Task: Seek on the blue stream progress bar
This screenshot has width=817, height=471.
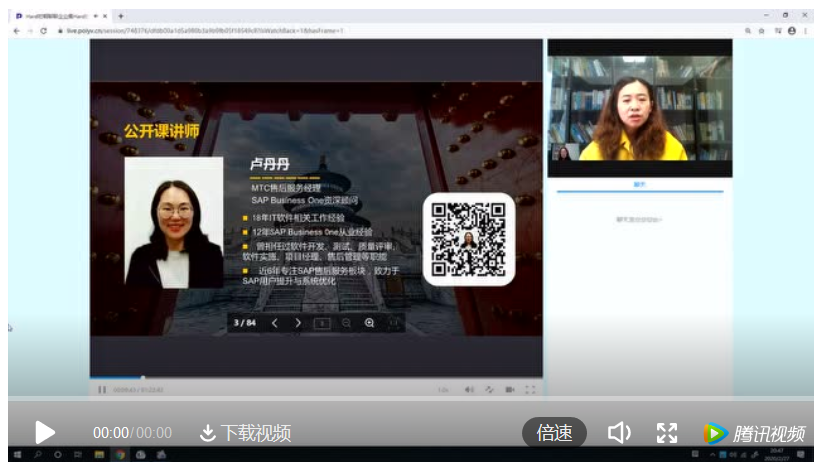Action: tap(316, 377)
